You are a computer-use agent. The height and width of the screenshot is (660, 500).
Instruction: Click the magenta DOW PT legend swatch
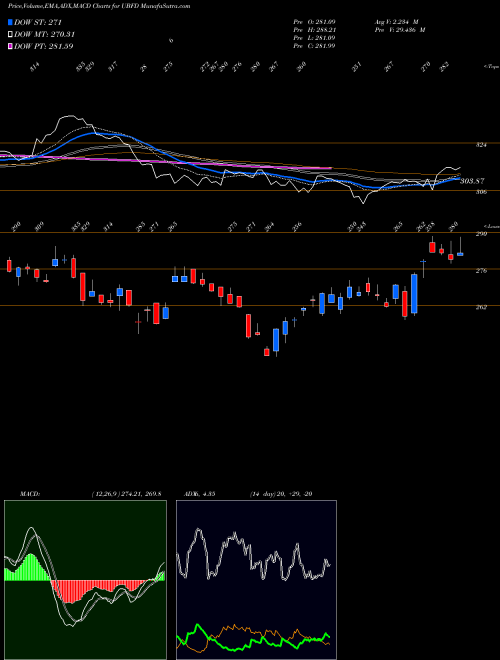coord(10,46)
